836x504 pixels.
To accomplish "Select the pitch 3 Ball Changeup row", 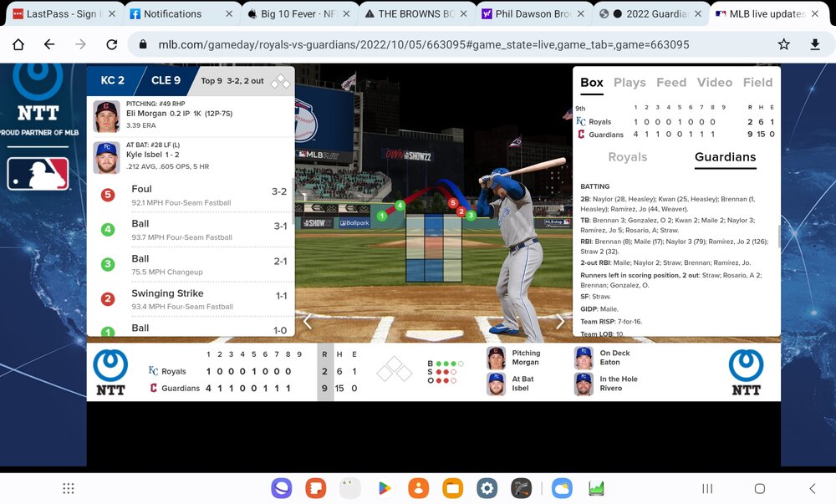I will pyautogui.click(x=192, y=265).
